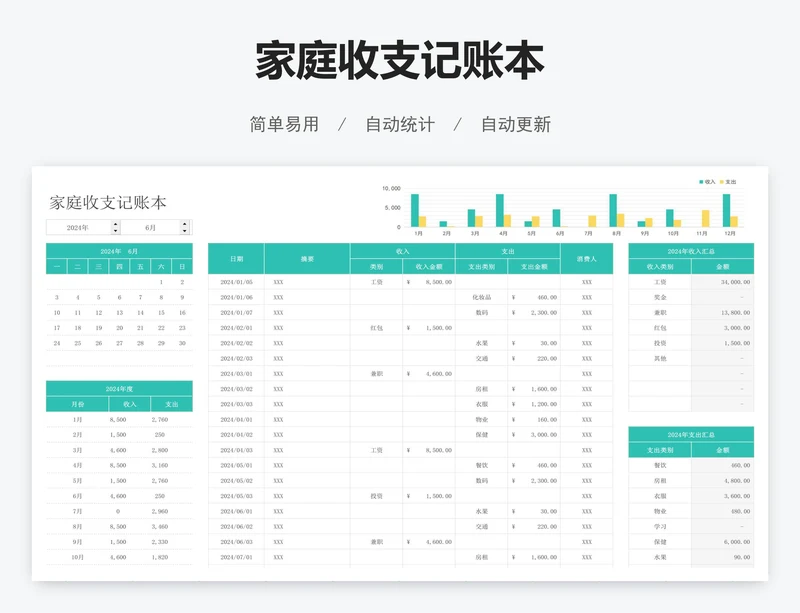Select the 3,000.00 expense in the 保健 row
Viewport: 800px width, 613px height.
(x=534, y=435)
